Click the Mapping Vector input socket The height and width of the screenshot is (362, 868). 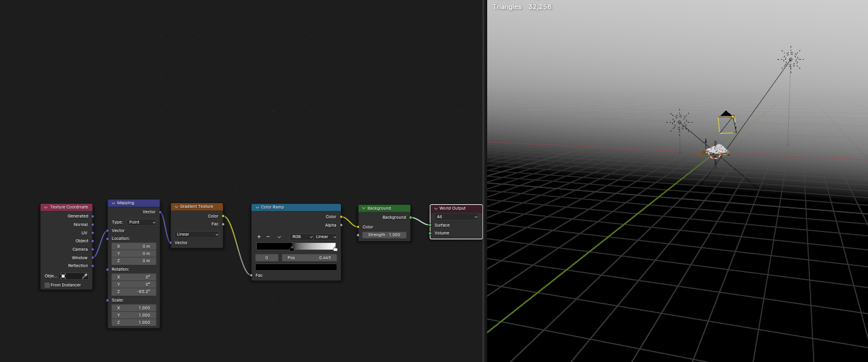tap(108, 230)
